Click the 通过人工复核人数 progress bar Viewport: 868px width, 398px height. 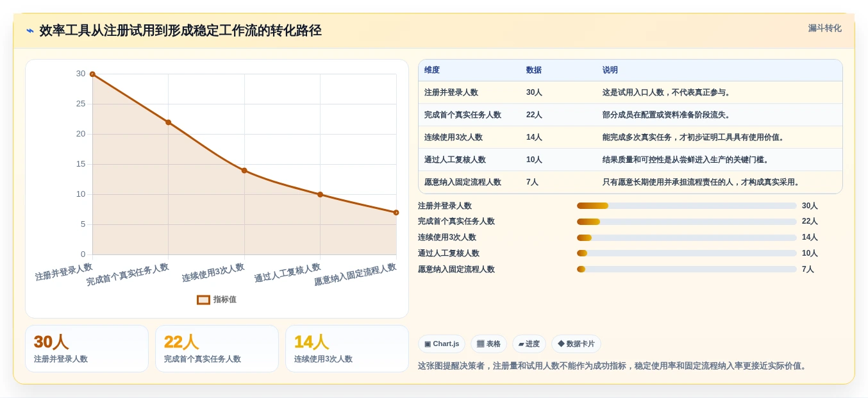[x=687, y=253]
